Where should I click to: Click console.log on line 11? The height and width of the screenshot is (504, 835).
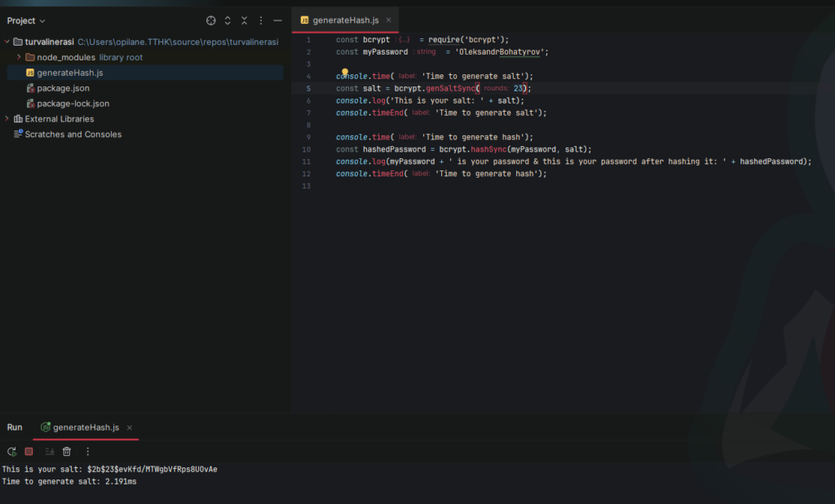click(x=360, y=161)
